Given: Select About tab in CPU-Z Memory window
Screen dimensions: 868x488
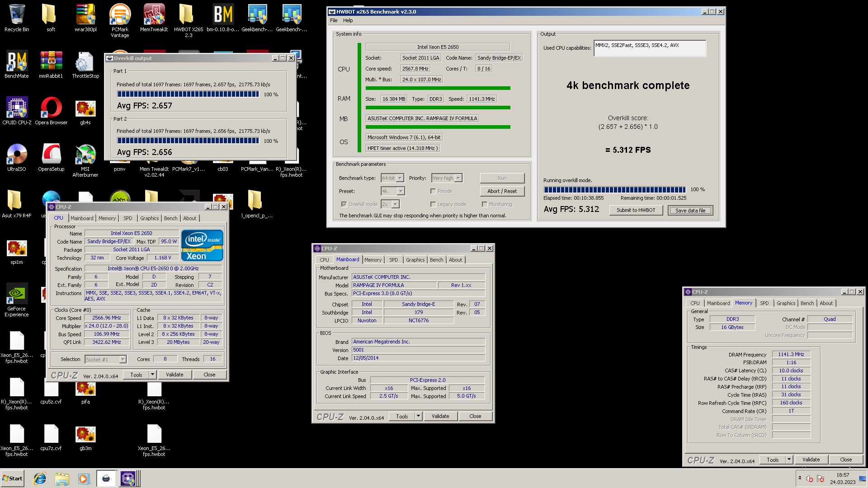Looking at the screenshot, I should click(826, 303).
